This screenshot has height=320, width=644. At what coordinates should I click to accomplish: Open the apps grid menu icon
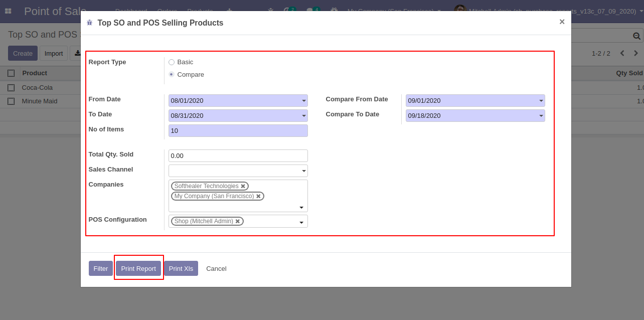[8, 11]
